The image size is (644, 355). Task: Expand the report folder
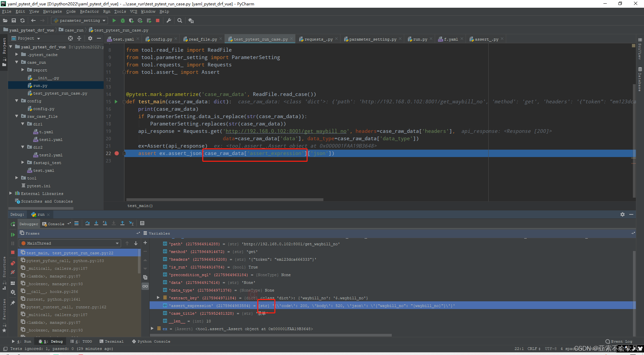click(x=22, y=70)
